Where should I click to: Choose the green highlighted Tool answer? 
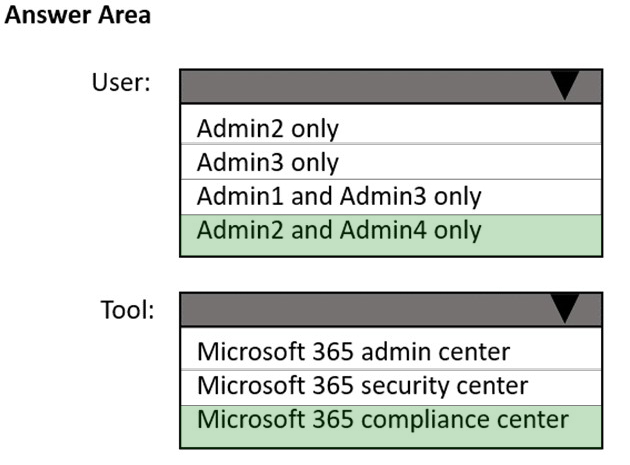pyautogui.click(x=391, y=426)
